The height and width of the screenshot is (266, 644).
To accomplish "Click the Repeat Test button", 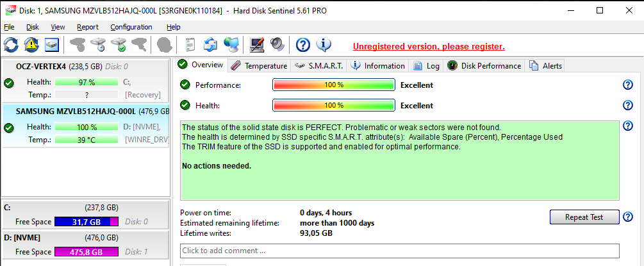I will pyautogui.click(x=584, y=217).
